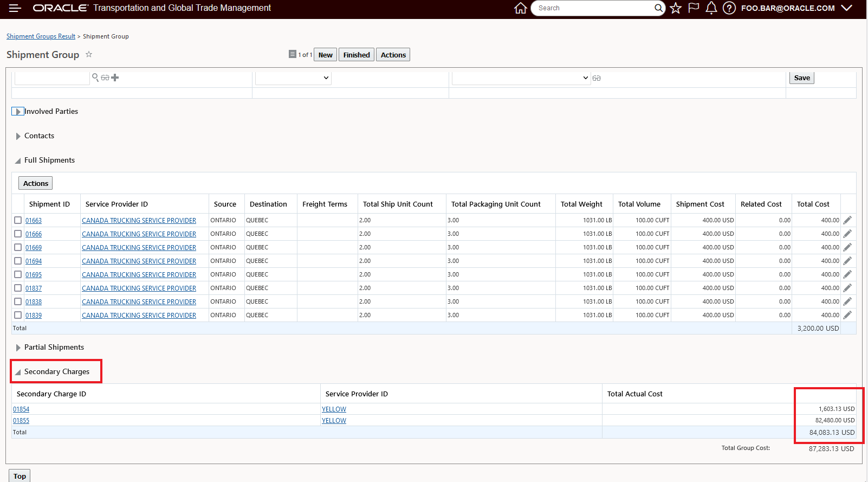The image size is (868, 482).
Task: Add Shipment Group to favorites star
Action: pyautogui.click(x=89, y=54)
